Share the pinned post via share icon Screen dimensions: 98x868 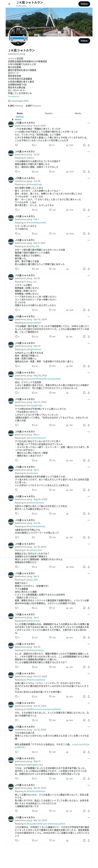(89, 145)
